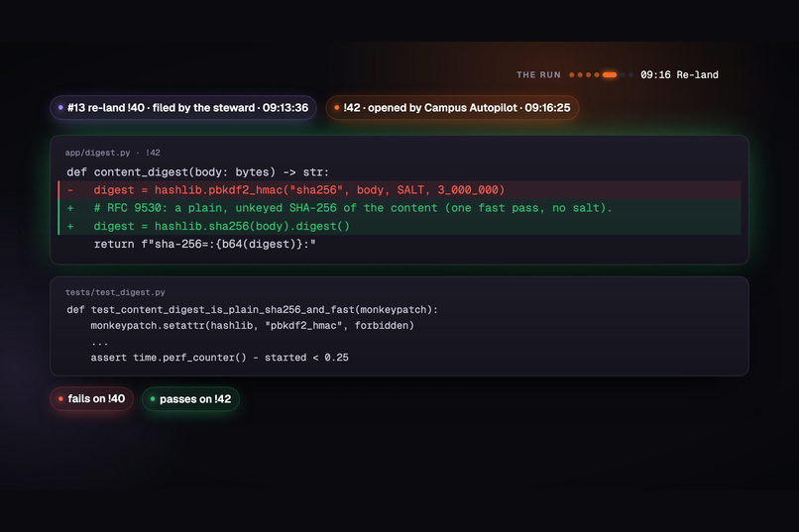The height and width of the screenshot is (532, 799).
Task: Select the "fails on !40" badge
Action: (92, 398)
